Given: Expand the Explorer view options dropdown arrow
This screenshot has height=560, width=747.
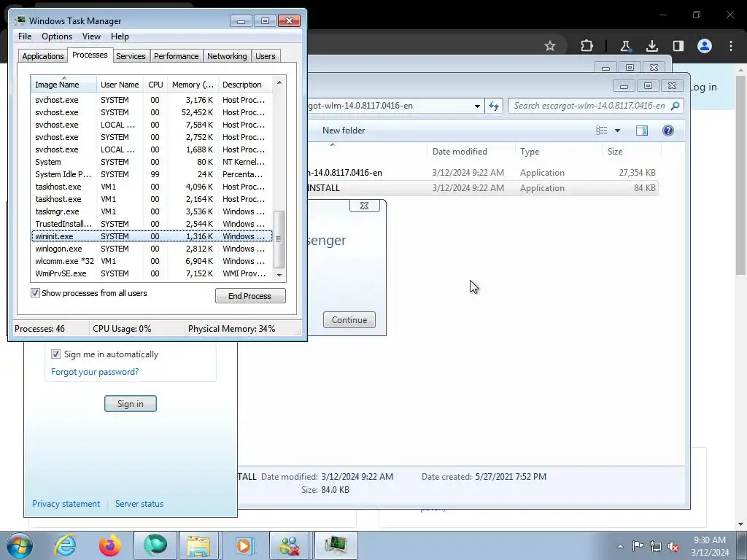Looking at the screenshot, I should tap(617, 131).
